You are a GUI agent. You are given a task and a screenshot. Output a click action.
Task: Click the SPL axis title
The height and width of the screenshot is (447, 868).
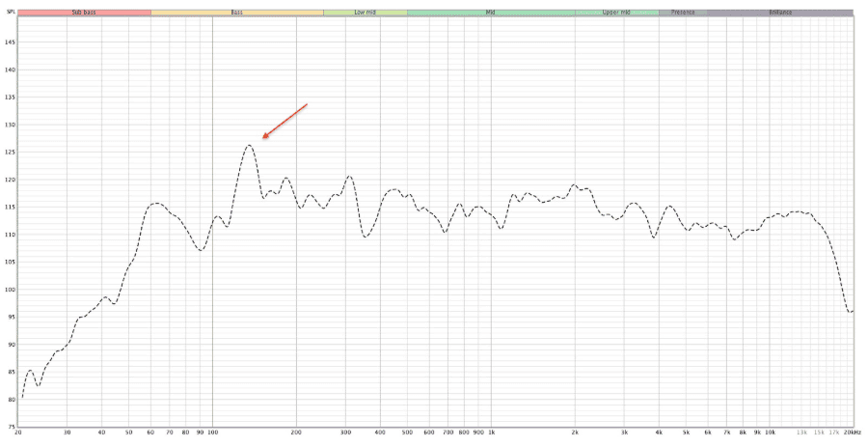[10, 13]
